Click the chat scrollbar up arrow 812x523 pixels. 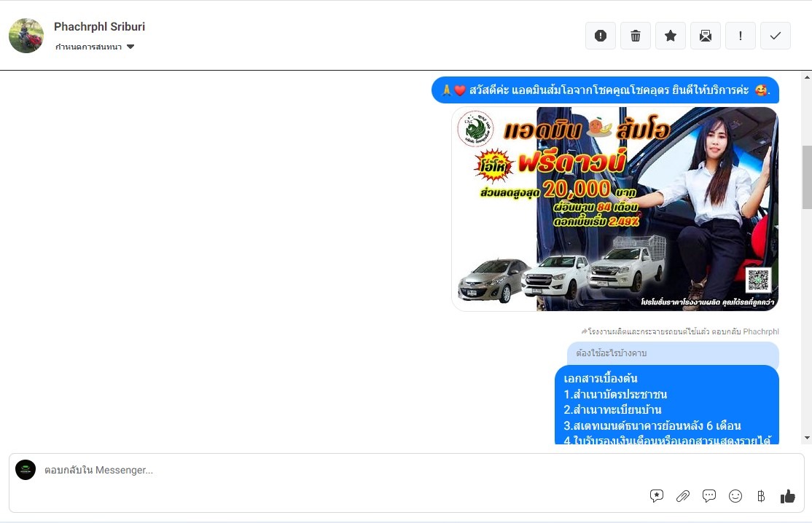[x=807, y=77]
